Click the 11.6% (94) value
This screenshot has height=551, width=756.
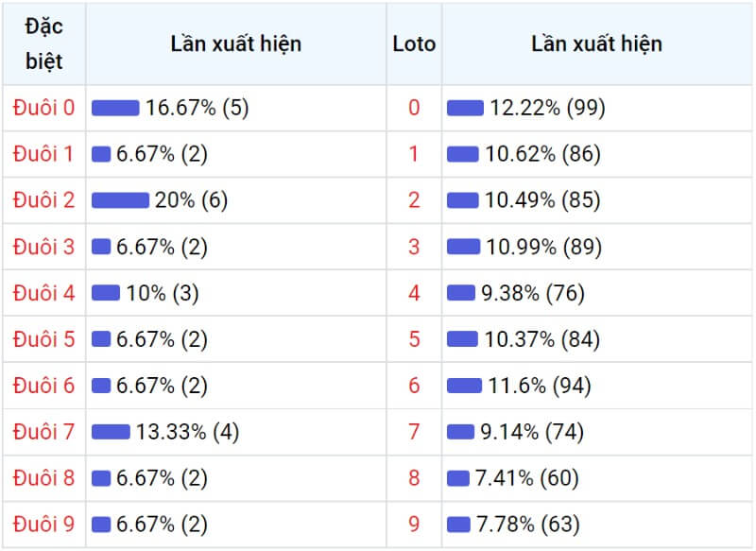tap(540, 386)
